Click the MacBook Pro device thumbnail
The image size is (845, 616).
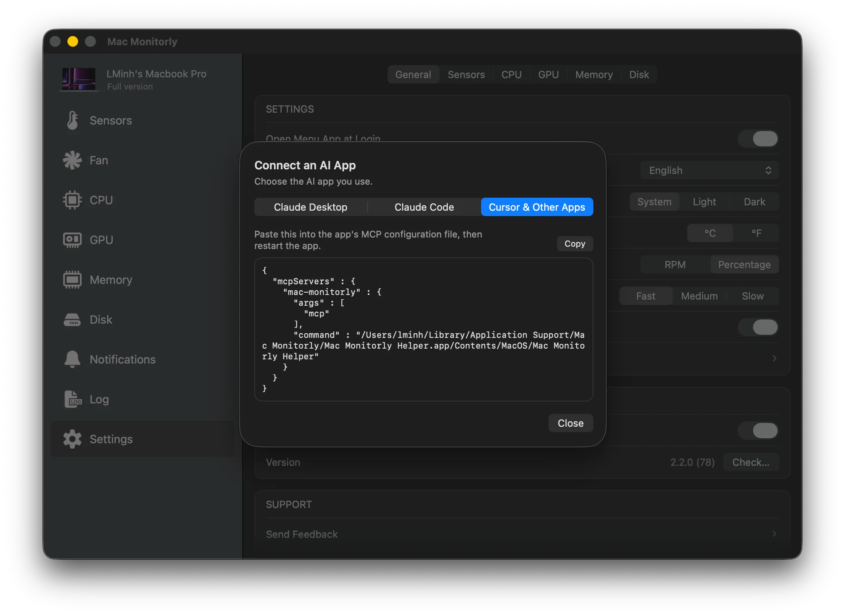pos(79,79)
